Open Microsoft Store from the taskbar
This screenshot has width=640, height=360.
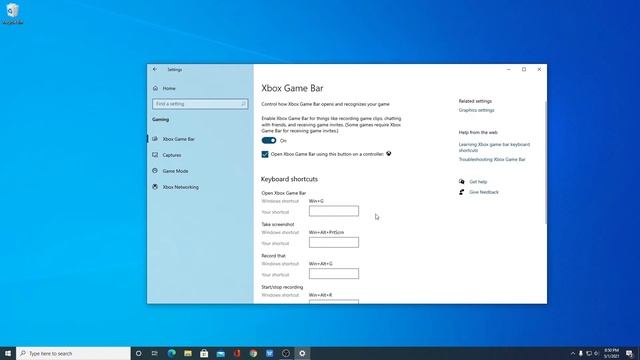(x=204, y=353)
